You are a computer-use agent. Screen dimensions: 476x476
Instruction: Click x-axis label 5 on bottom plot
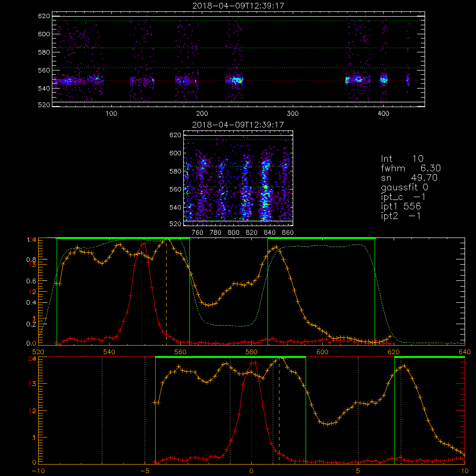click(358, 471)
